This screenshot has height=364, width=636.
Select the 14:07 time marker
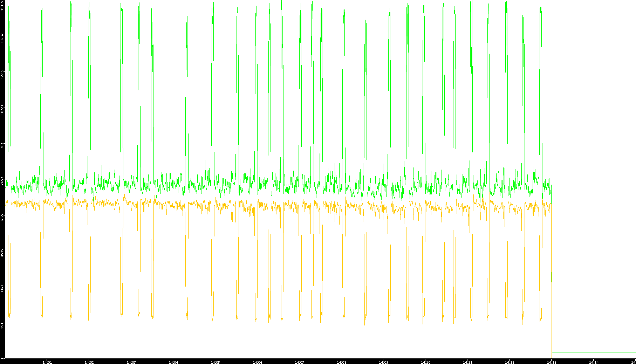(x=299, y=362)
